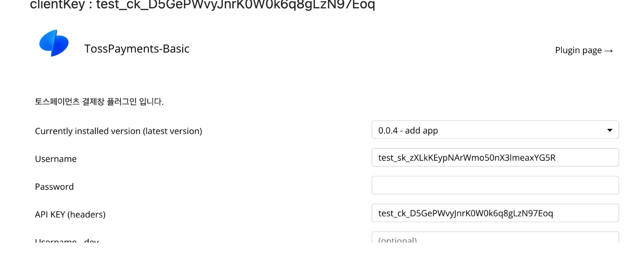Click the test_ck value in the top line
The image size is (644, 279).
tap(235, 4)
